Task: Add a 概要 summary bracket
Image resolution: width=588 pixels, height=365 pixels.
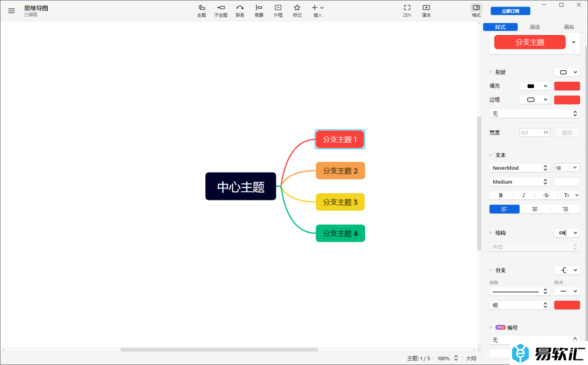Action: pos(259,11)
